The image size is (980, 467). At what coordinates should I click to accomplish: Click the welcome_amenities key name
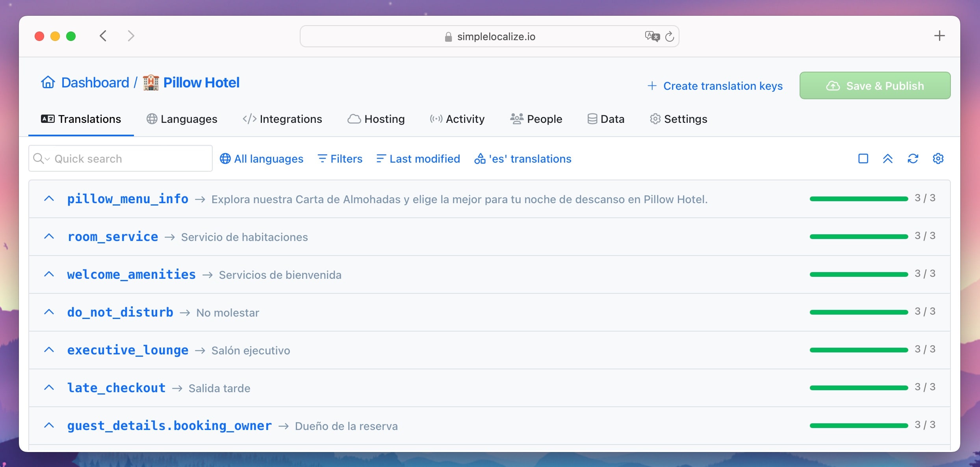point(132,275)
